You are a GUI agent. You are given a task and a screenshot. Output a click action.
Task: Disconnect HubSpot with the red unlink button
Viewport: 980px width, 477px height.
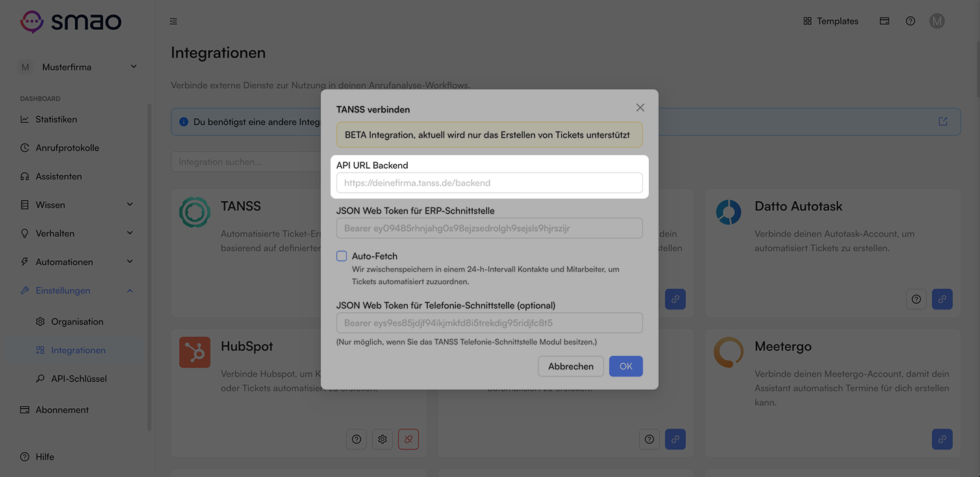408,439
